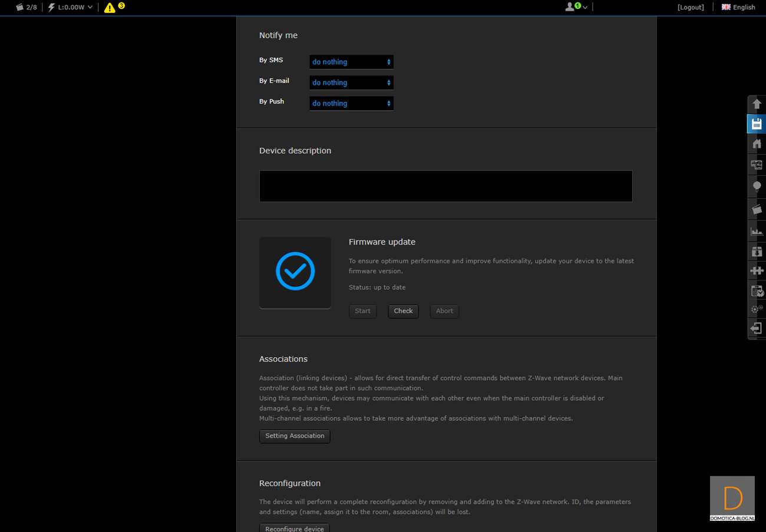766x532 pixels.
Task: Click the gears configuration icon in the sidebar
Action: (x=757, y=309)
